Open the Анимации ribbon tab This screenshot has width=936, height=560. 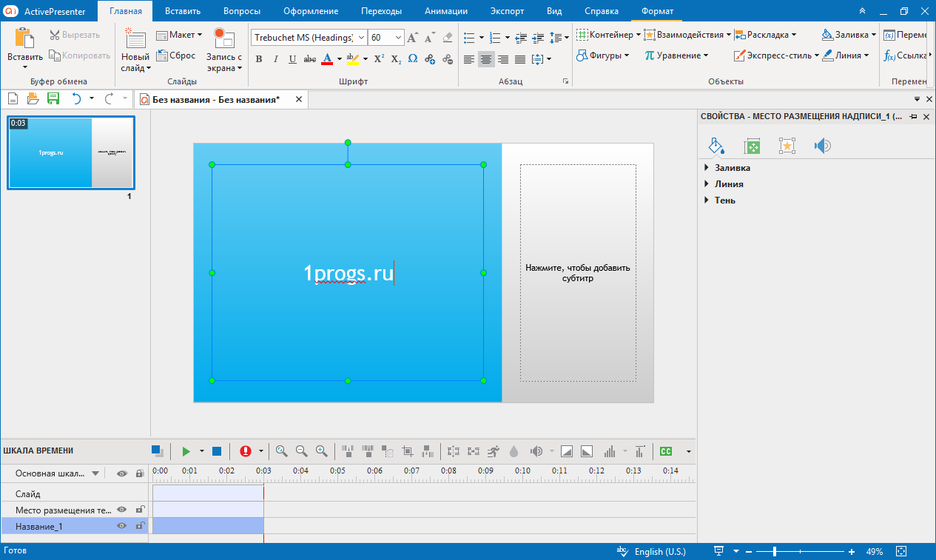(x=445, y=11)
